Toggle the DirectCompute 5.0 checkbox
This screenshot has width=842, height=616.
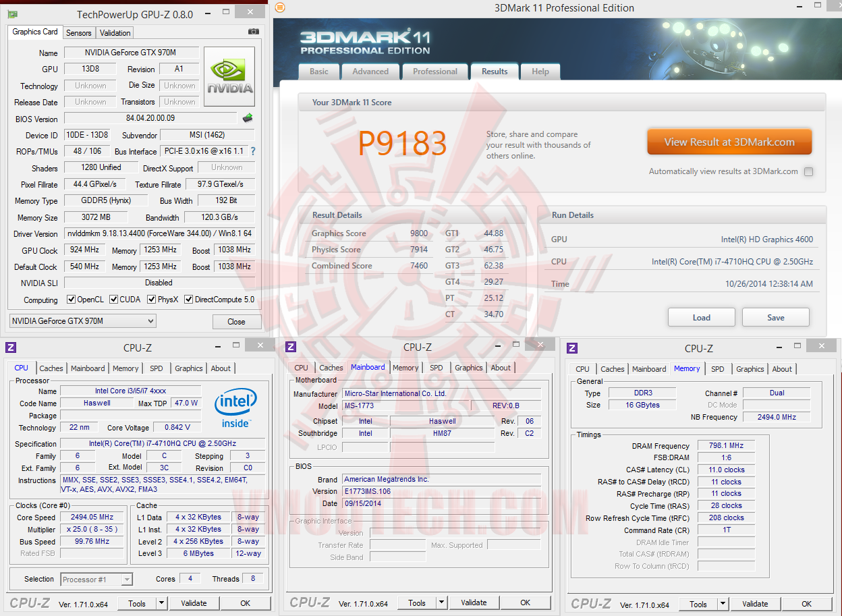point(189,300)
